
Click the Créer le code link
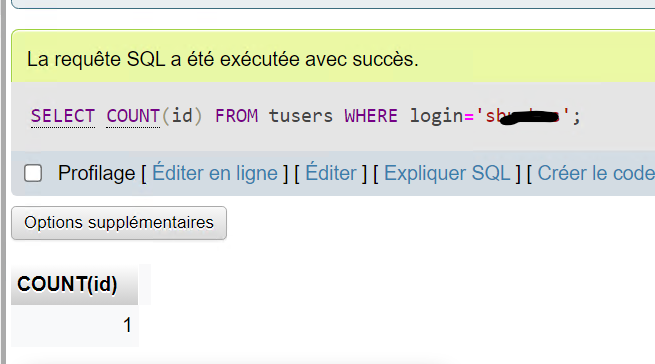point(596,173)
